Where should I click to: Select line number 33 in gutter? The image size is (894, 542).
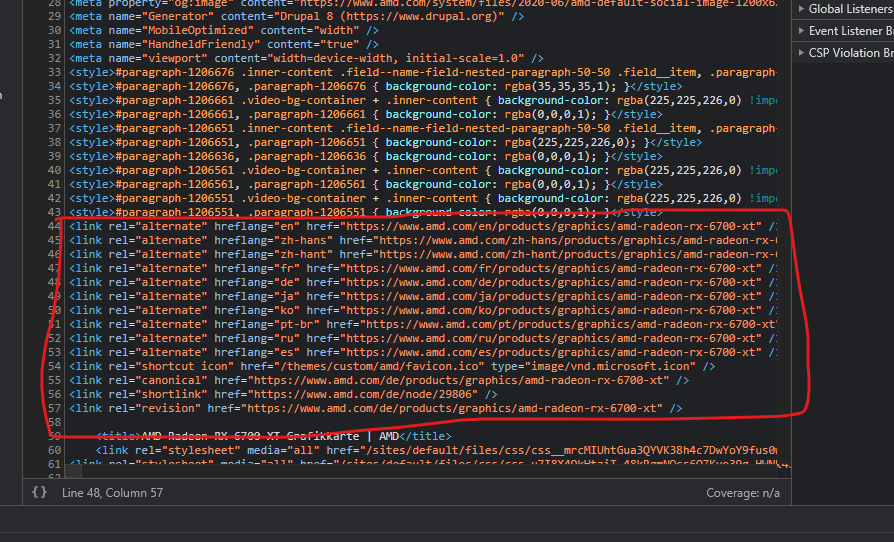click(55, 72)
